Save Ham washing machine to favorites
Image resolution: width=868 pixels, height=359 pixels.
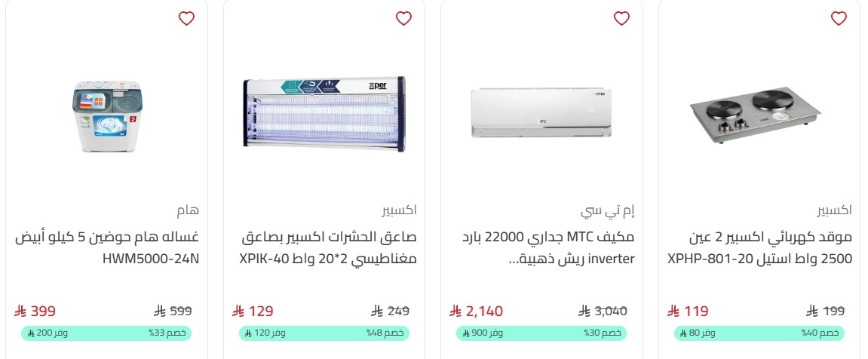pos(186,19)
